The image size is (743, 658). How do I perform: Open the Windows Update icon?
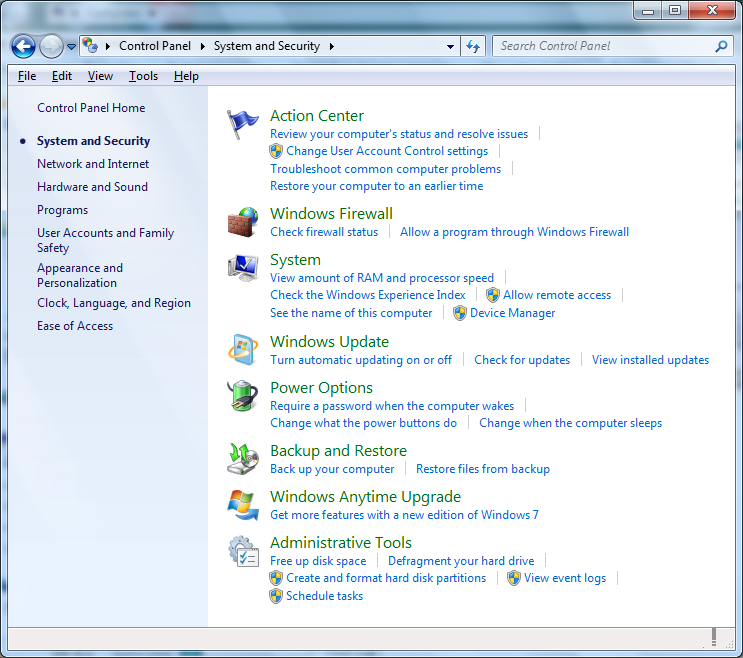(243, 350)
